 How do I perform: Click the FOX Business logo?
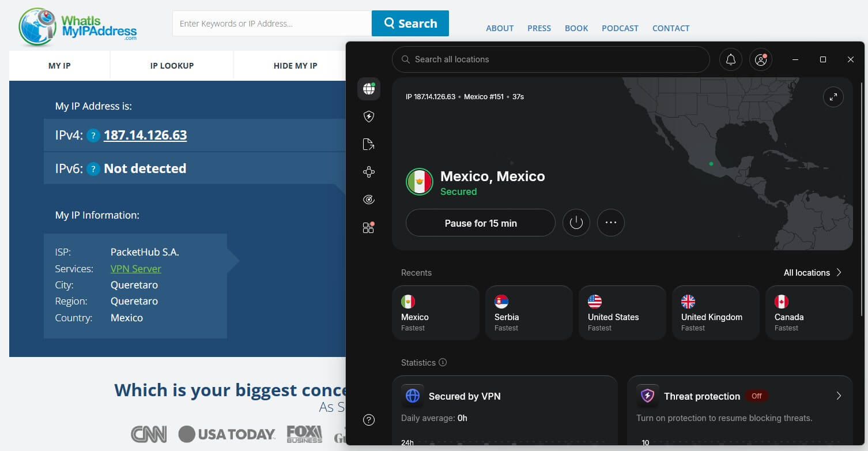click(304, 434)
